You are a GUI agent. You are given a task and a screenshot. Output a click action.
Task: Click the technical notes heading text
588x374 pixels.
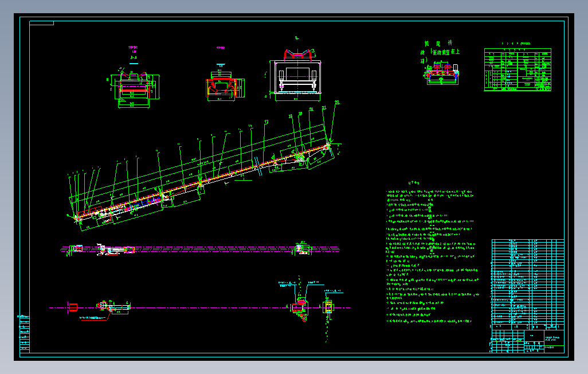(x=414, y=183)
